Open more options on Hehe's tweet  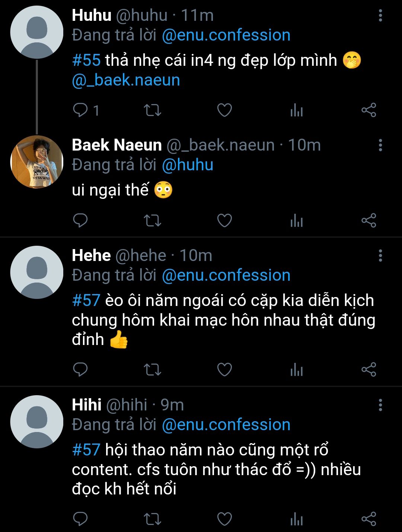point(380,256)
